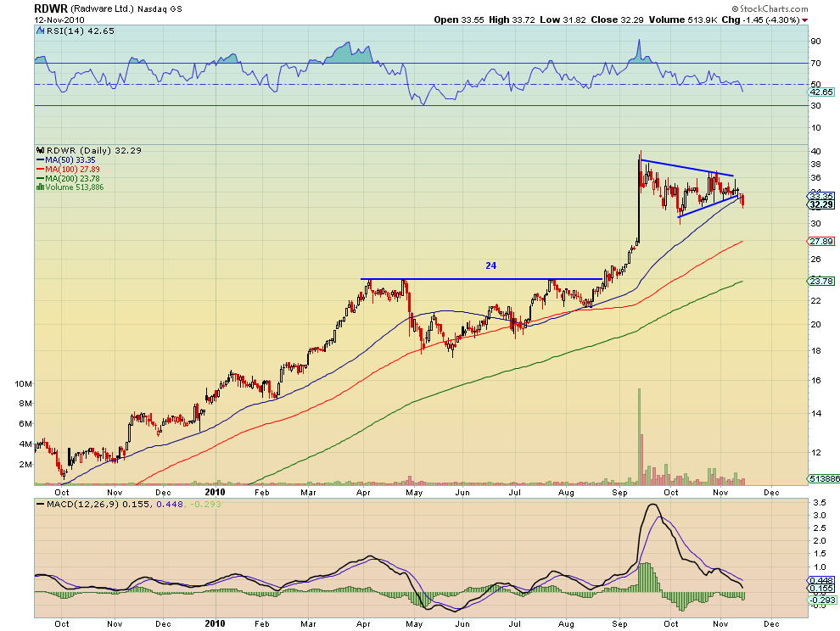The height and width of the screenshot is (631, 840).
Task: Click the 'RDWR (Daily) 32.29' legend entry
Action: [x=93, y=150]
